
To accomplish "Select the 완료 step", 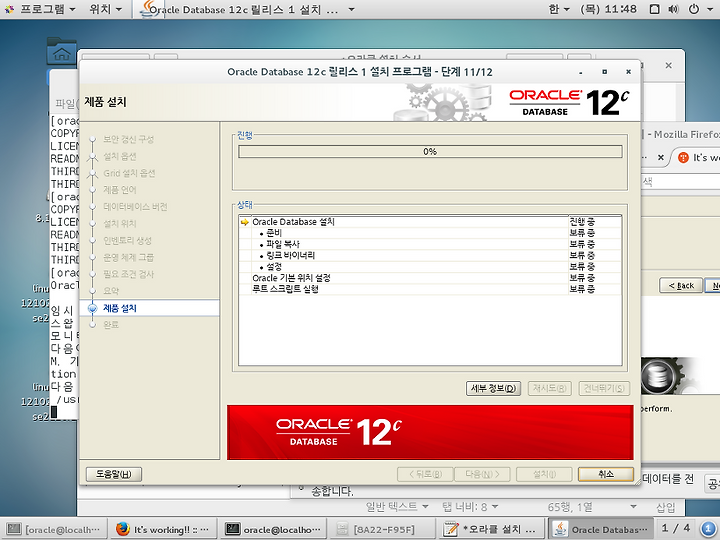I will 111,325.
